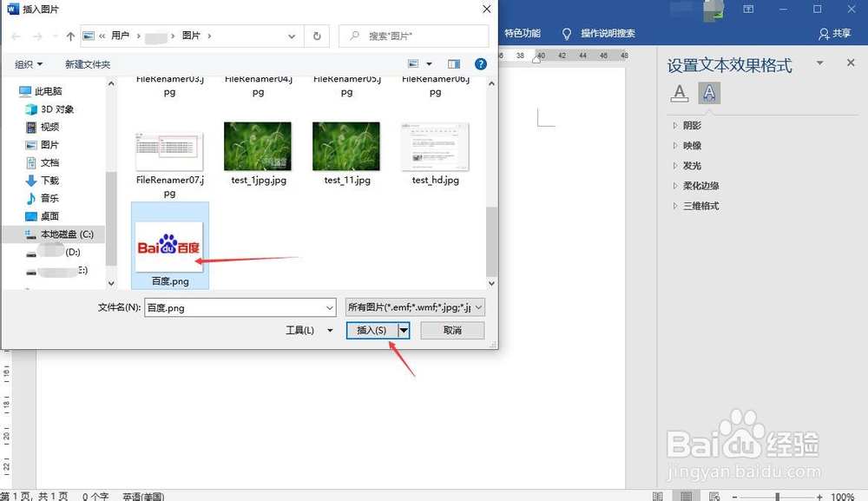
Task: Open the file dialog help
Action: tap(481, 64)
